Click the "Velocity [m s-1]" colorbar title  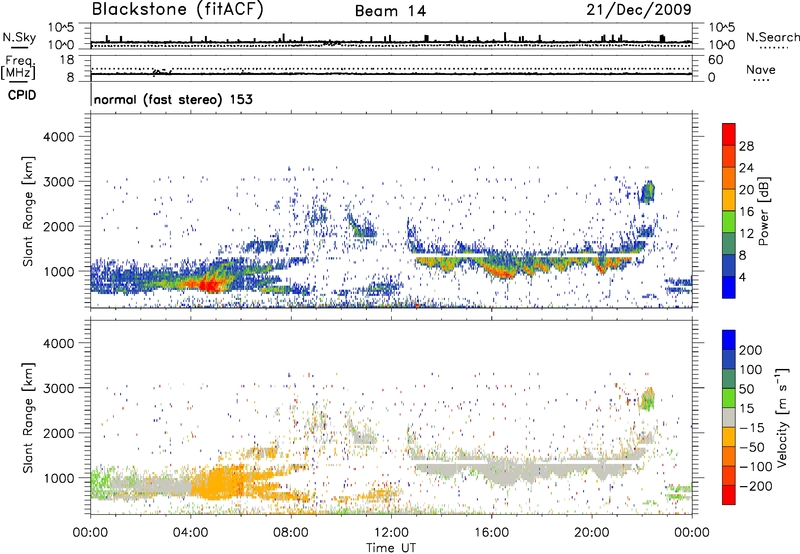click(x=782, y=417)
